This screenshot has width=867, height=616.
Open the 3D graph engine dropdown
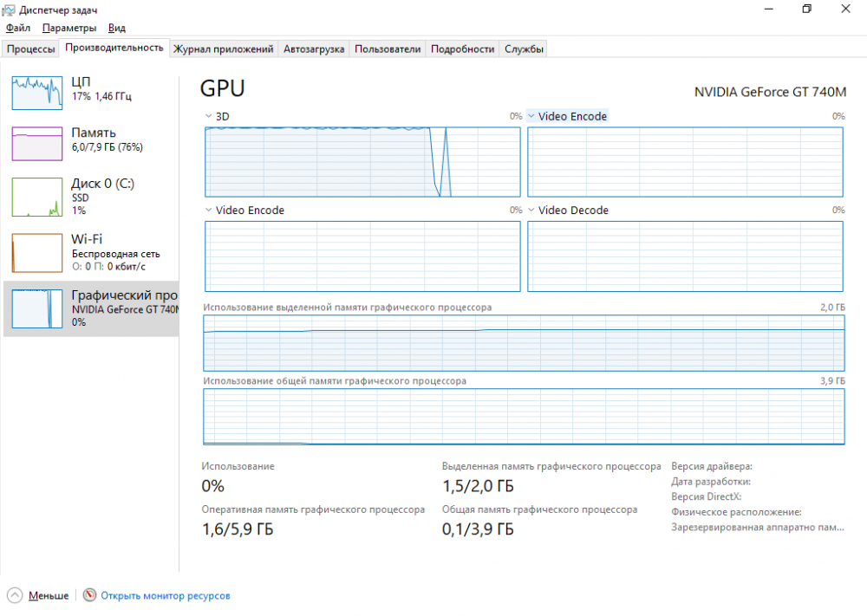[x=209, y=116]
